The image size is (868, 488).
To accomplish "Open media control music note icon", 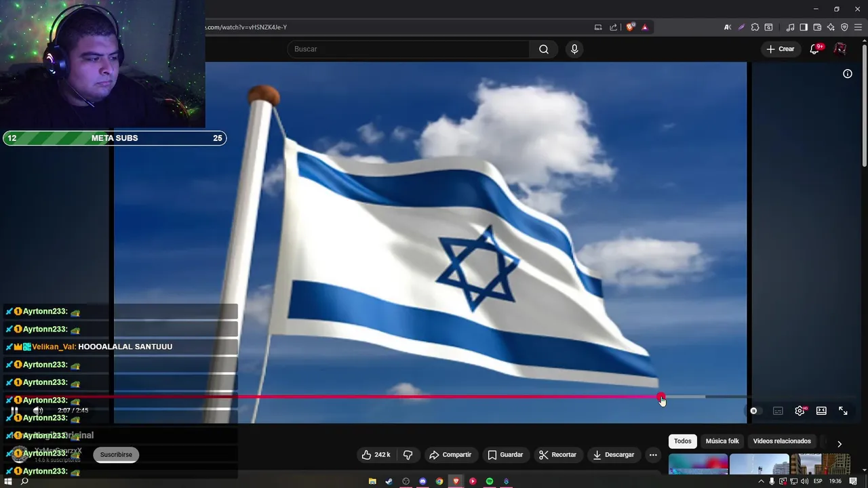I will (790, 27).
